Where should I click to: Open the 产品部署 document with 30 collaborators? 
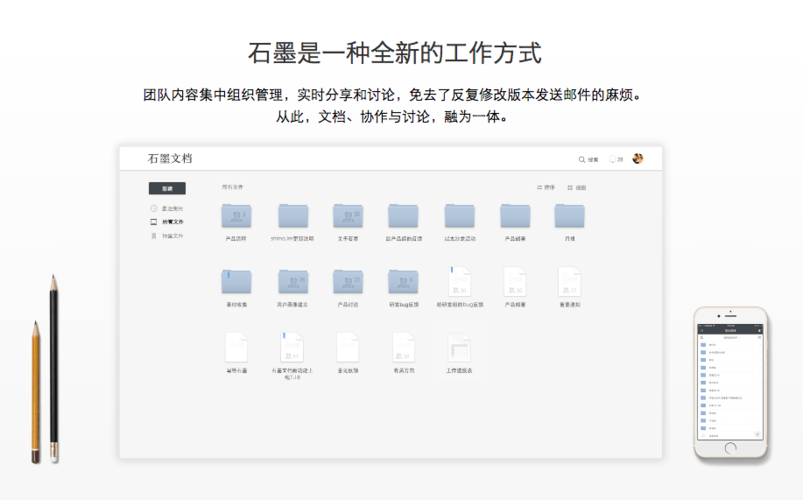tap(515, 281)
